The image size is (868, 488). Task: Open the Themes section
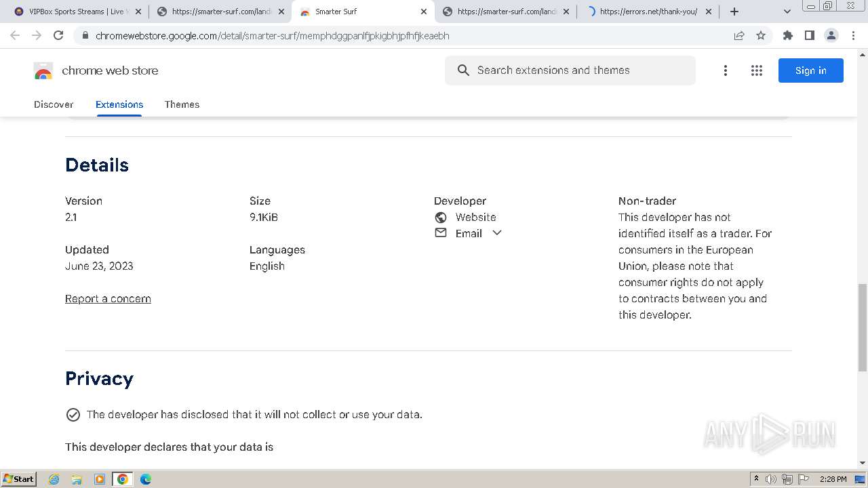(x=182, y=104)
